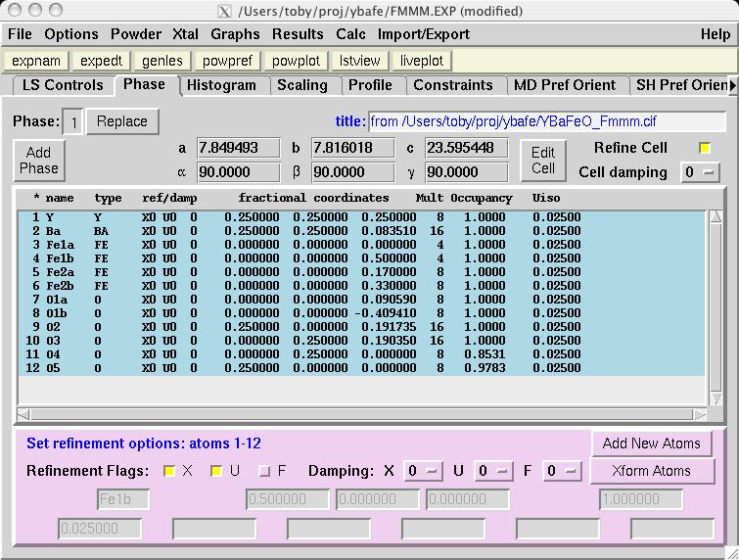The height and width of the screenshot is (560, 739).
Task: Open the File menu
Action: click(x=20, y=34)
